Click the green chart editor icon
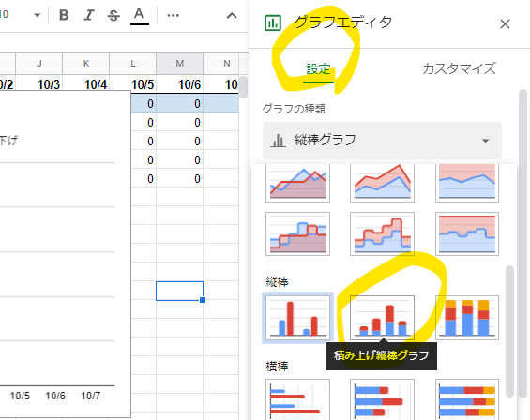Screen dimensions: 530x420 click(273, 23)
